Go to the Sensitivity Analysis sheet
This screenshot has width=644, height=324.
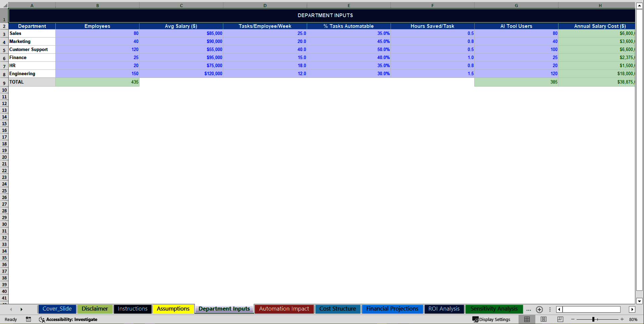[494, 309]
